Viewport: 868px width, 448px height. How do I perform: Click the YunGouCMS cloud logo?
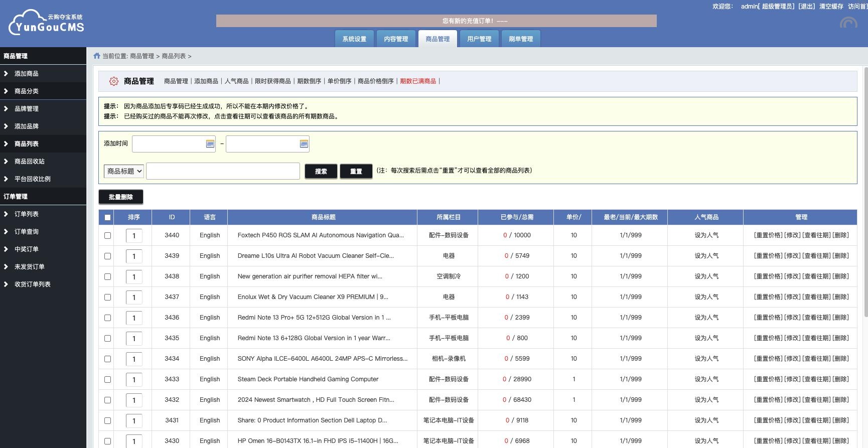pos(46,23)
